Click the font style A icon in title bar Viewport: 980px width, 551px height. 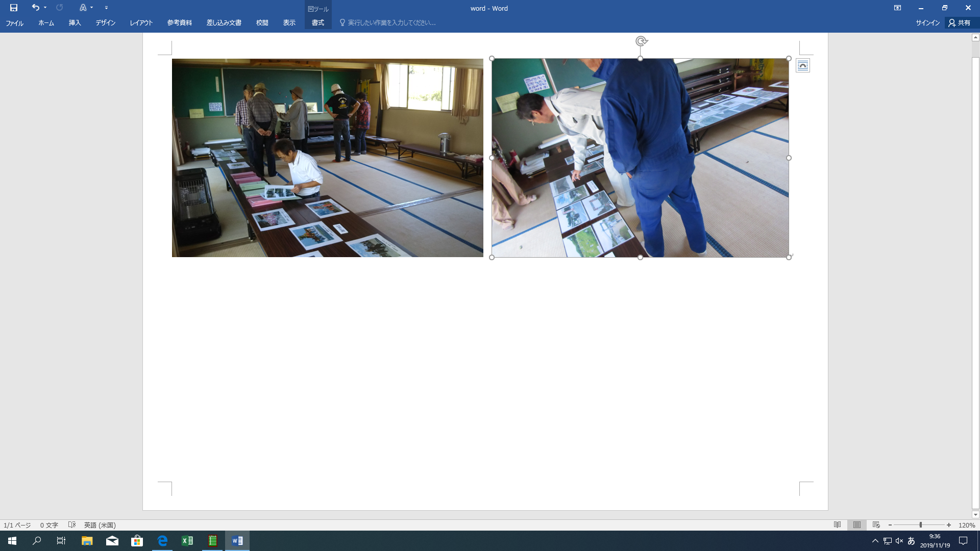pyautogui.click(x=83, y=8)
